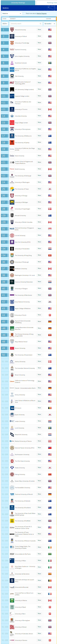Focus the University search field
The width and height of the screenshot is (57, 644).
coord(26,24)
